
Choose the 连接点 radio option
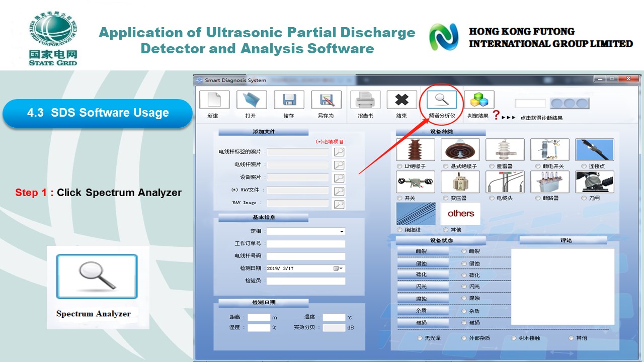[584, 166]
